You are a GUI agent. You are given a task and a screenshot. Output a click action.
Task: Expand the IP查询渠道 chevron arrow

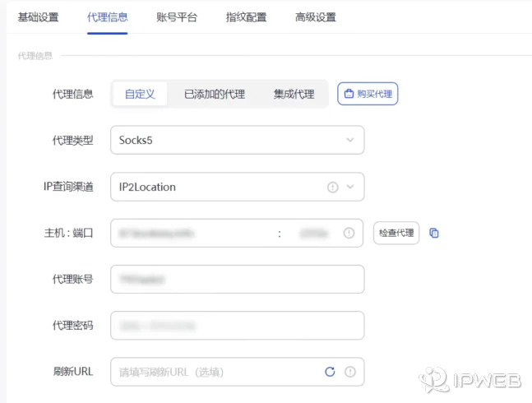(350, 187)
